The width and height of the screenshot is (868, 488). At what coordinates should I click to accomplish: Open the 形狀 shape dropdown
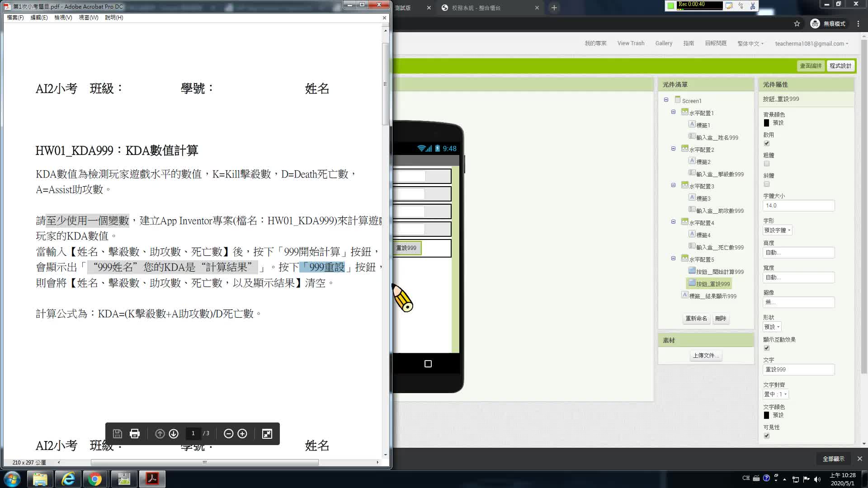coord(772,327)
